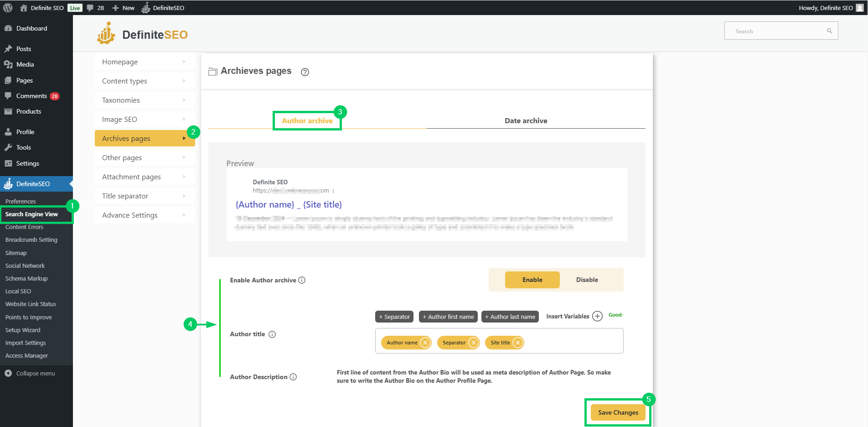Click the top Search input field
Viewport: 868px width, 427px height.
click(x=781, y=31)
